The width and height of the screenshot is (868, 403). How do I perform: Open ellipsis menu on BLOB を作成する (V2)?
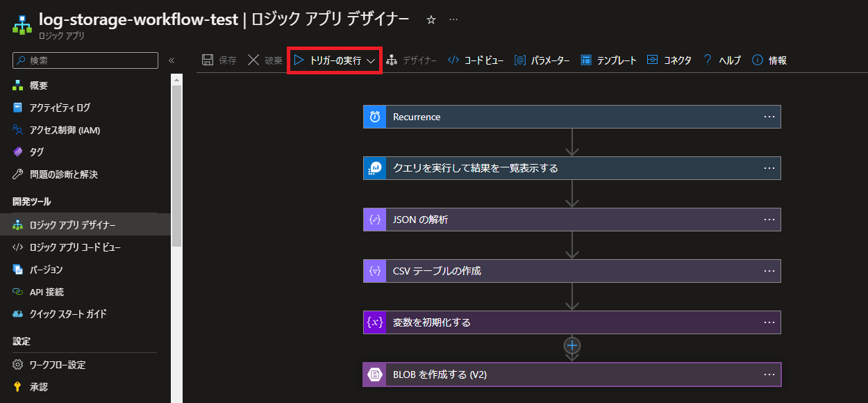769,375
